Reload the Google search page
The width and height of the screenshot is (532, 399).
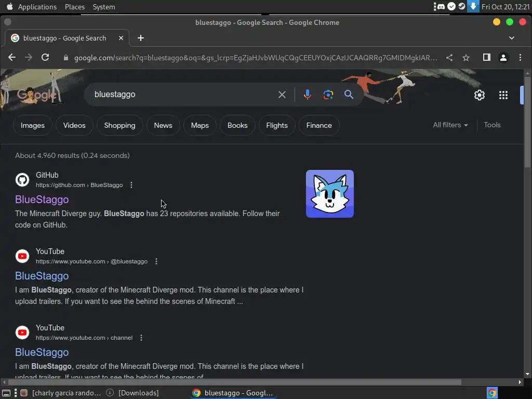tap(45, 57)
